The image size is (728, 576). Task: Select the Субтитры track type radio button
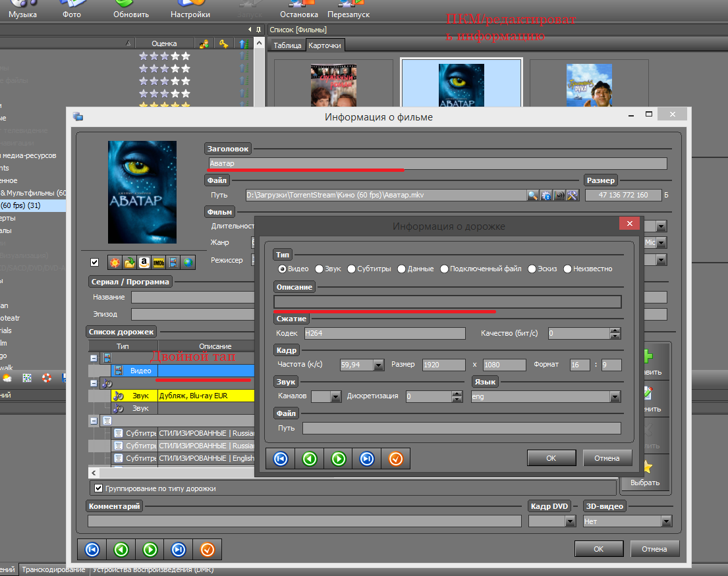coord(351,269)
